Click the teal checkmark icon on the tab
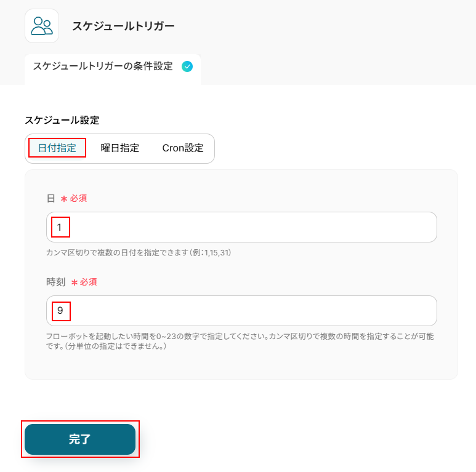 tap(187, 66)
